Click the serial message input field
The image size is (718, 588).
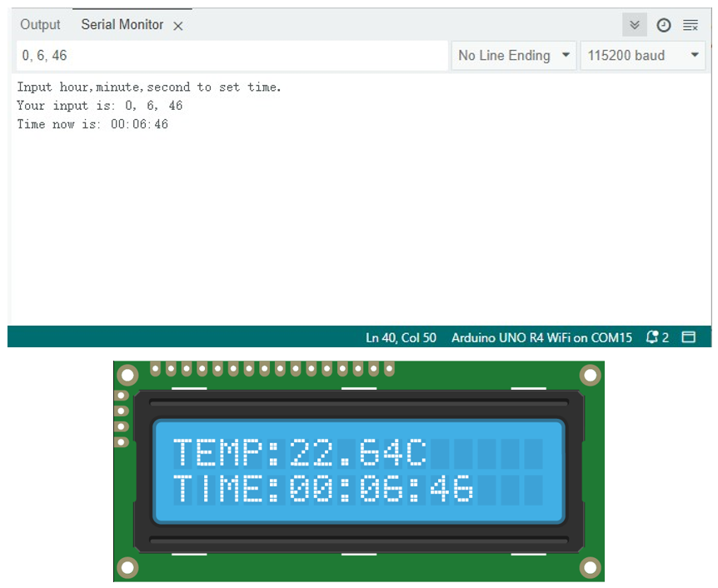[232, 56]
